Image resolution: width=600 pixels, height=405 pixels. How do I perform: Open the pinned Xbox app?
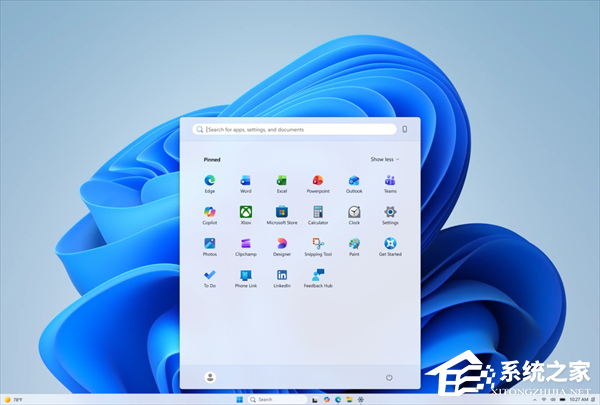[246, 215]
